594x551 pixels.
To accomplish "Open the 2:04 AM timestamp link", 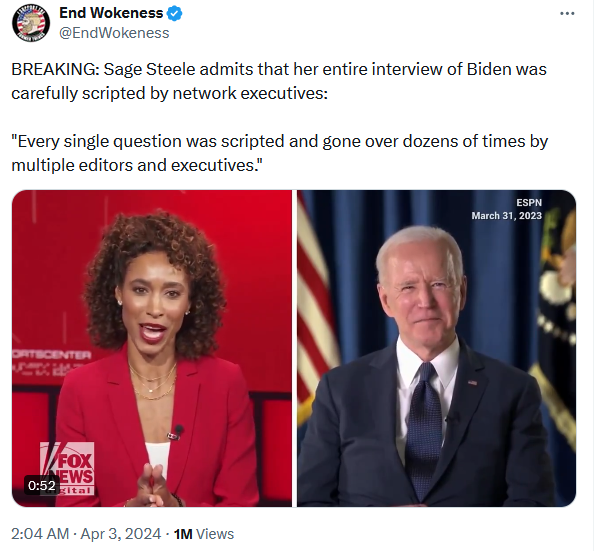I will point(40,534).
